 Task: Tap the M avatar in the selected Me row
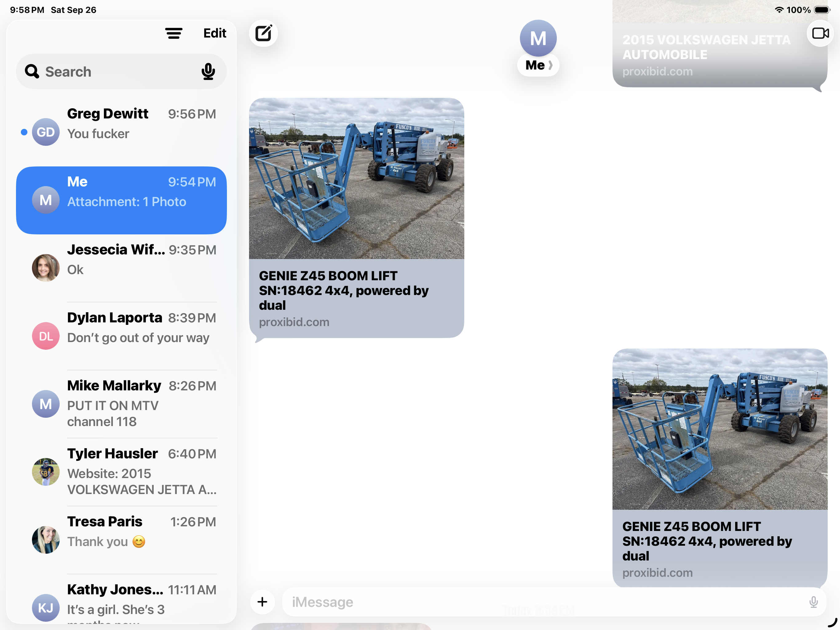(x=46, y=200)
